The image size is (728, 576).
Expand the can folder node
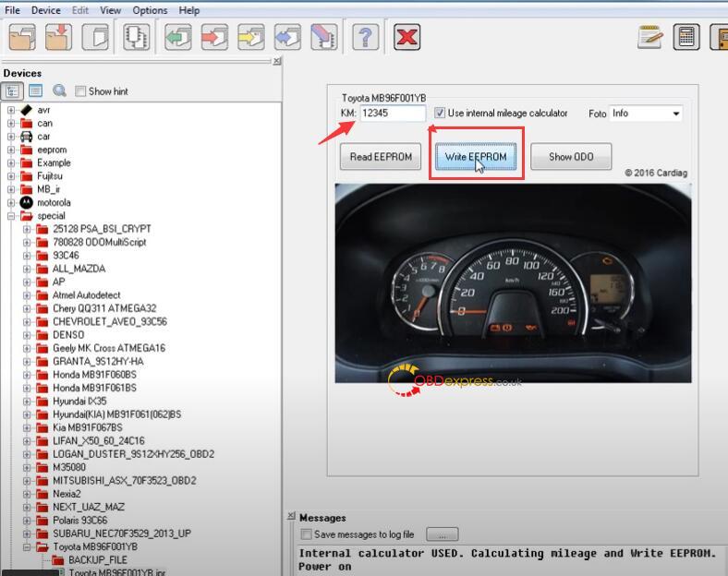(x=11, y=124)
